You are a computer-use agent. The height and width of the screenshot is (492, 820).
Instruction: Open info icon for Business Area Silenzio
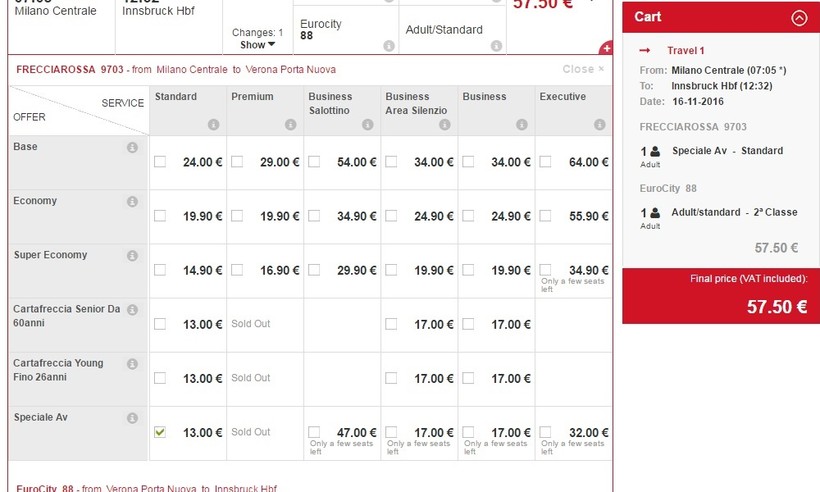point(445,124)
